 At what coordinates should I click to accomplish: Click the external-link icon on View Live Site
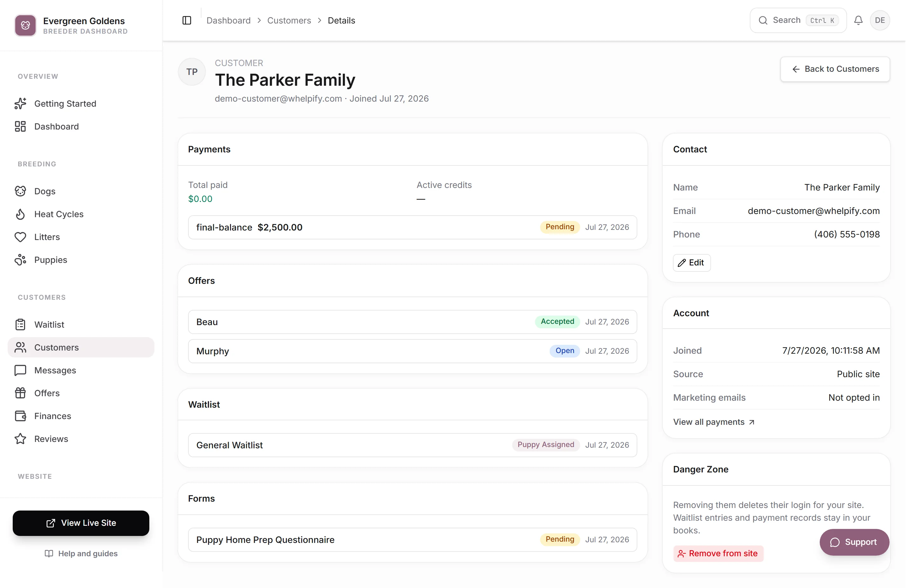(x=51, y=523)
